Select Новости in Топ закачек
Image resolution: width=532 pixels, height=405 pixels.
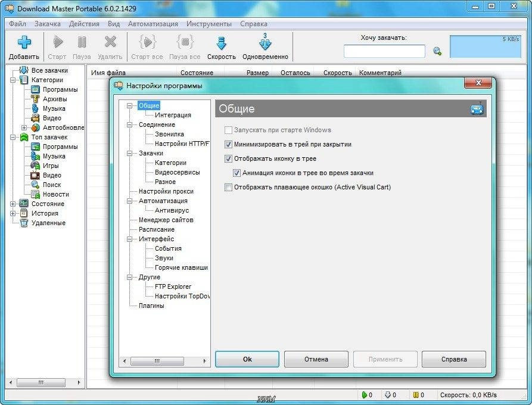click(x=55, y=194)
